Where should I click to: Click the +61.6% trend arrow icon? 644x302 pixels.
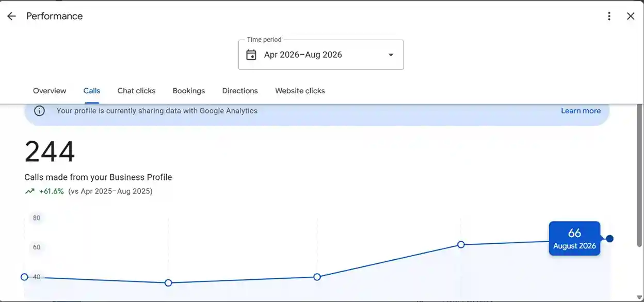[x=30, y=191]
